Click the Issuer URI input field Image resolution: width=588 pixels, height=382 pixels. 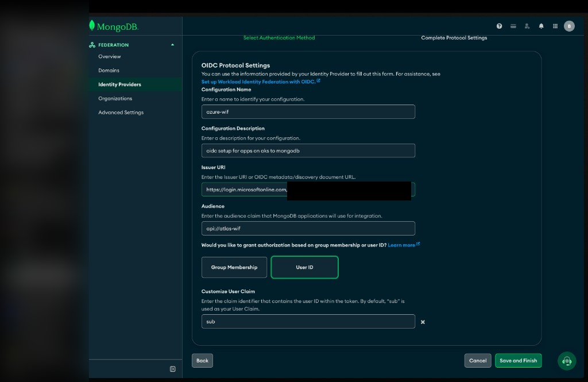[308, 190]
